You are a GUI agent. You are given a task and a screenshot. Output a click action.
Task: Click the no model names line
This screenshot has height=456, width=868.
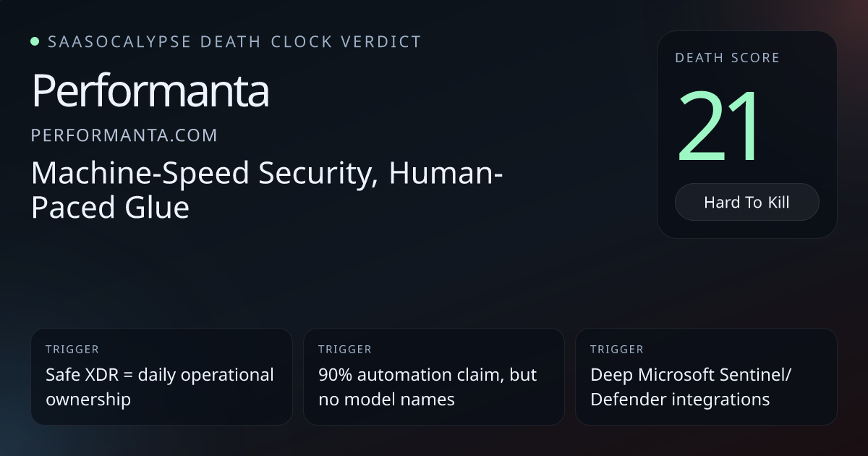386,400
